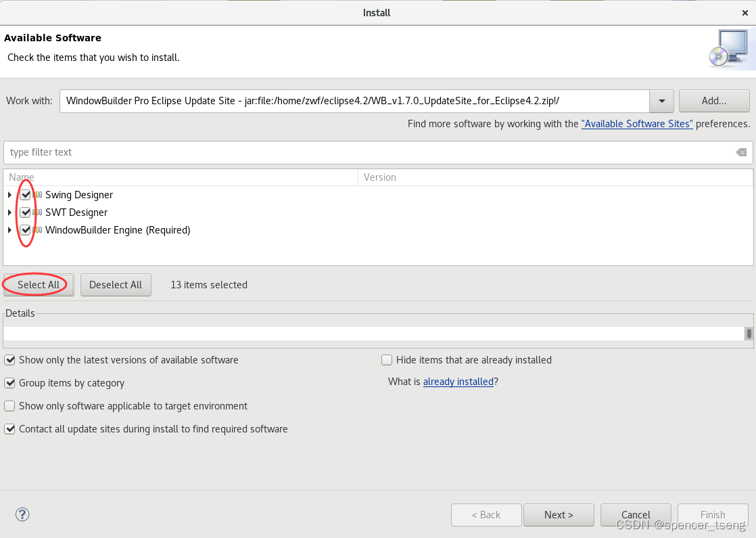The width and height of the screenshot is (756, 538).
Task: Click the SWT Designer plugin icon
Action: pyautogui.click(x=37, y=212)
